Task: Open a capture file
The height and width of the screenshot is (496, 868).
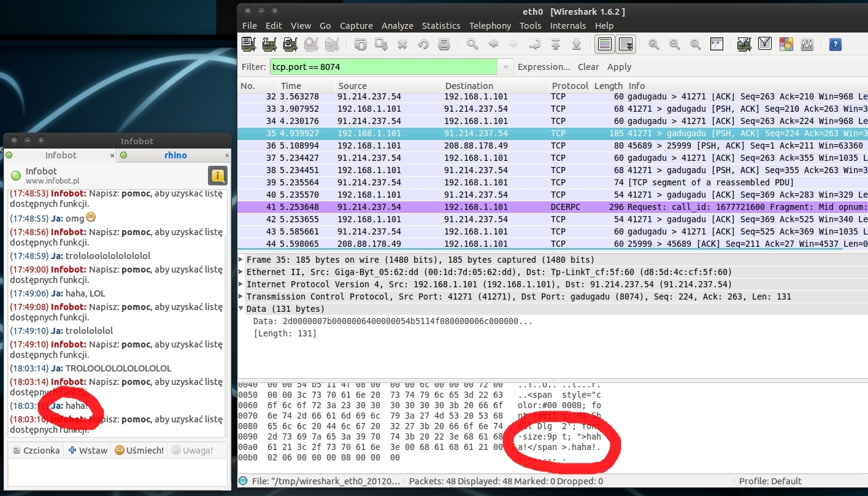Action: click(x=361, y=44)
